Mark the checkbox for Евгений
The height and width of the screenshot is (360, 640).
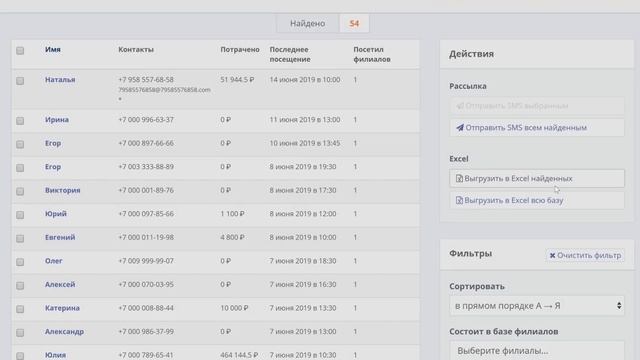click(x=20, y=238)
